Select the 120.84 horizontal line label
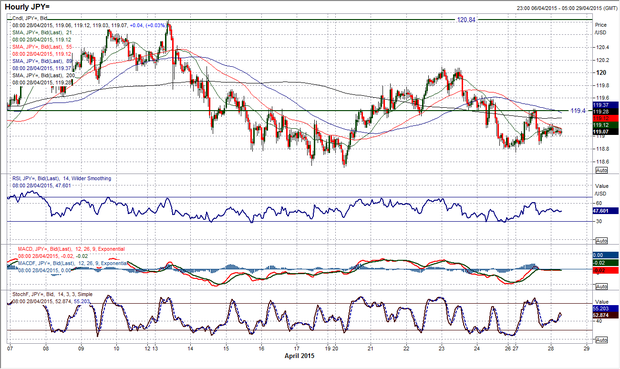The height and width of the screenshot is (369, 620). tap(466, 19)
